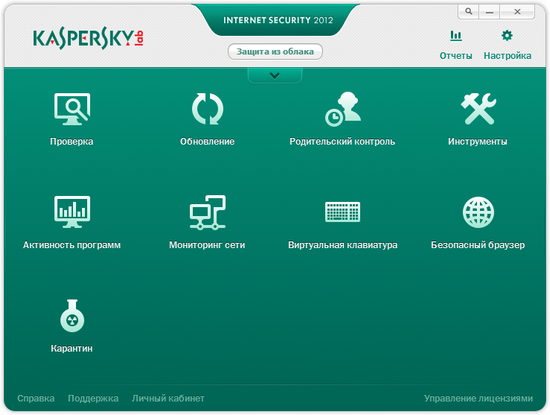Click the Kaspersky lab logo
This screenshot has height=415, width=550.
(x=88, y=39)
